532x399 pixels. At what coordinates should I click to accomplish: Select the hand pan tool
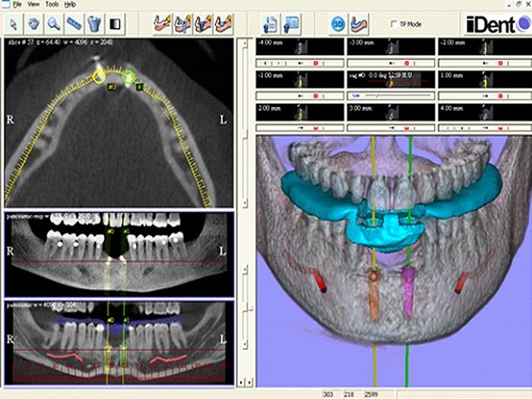pyautogui.click(x=33, y=24)
